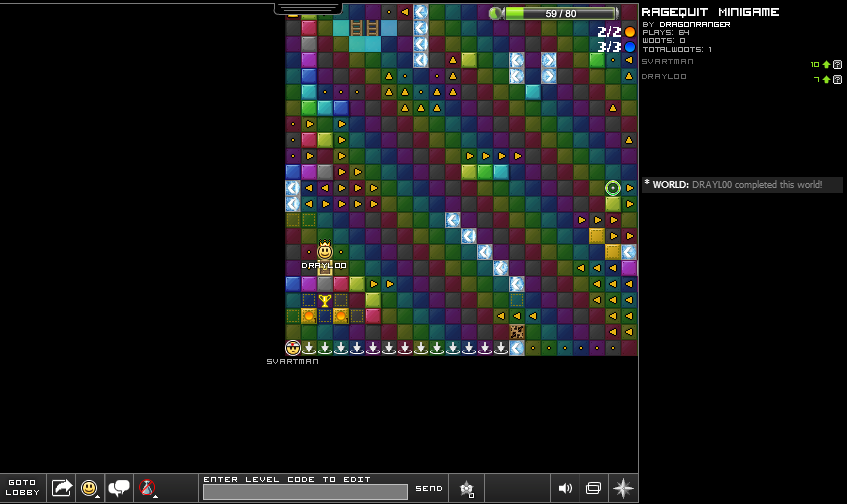The height and width of the screenshot is (504, 847).
Task: Click the woot/favorite star icon
Action: [x=466, y=488]
